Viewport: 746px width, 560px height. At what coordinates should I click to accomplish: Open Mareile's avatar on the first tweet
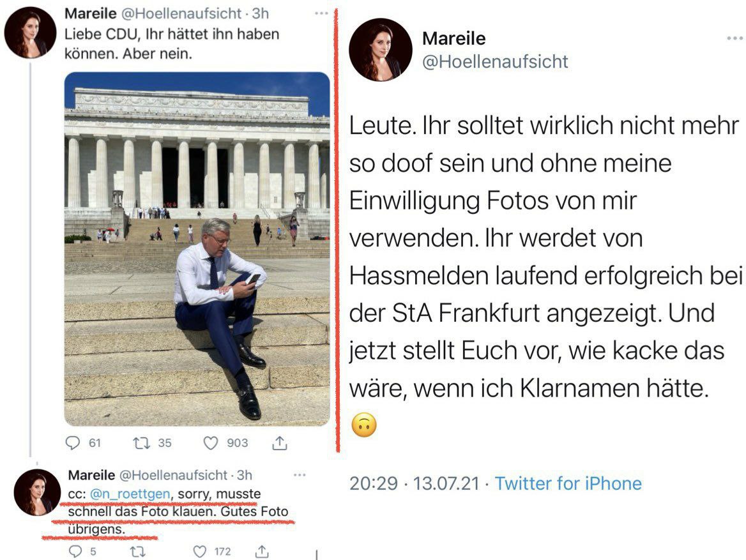tap(30, 33)
